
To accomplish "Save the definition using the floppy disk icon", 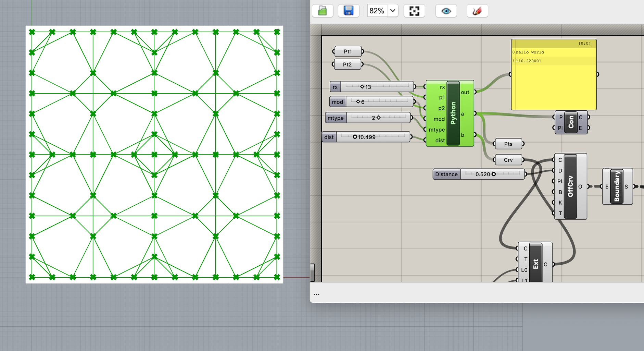I will pyautogui.click(x=348, y=11).
